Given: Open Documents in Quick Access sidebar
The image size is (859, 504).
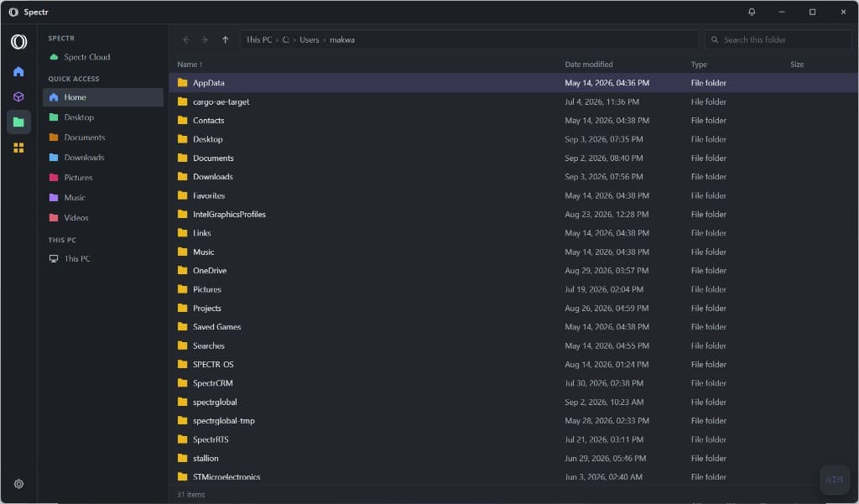Looking at the screenshot, I should point(103,138).
